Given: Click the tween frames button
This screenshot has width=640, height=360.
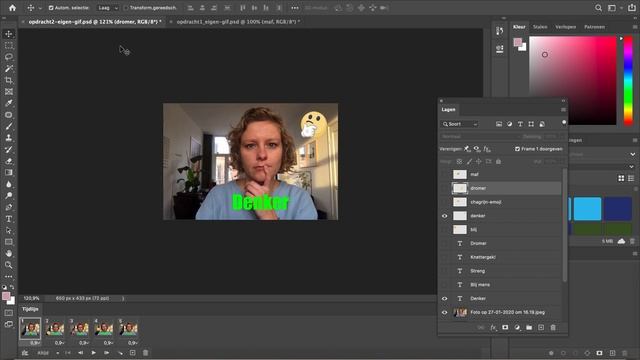Looking at the screenshot, I should pyautogui.click(x=120, y=353).
